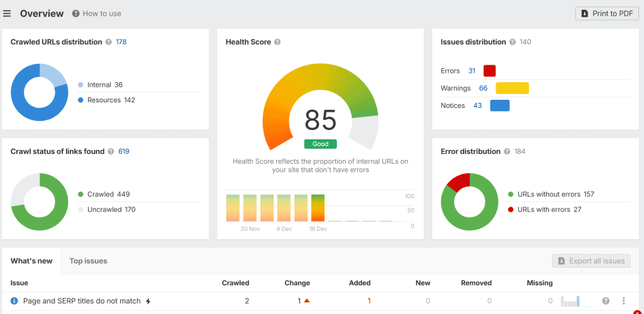Click the red up-arrow change indicator

pyautogui.click(x=307, y=301)
